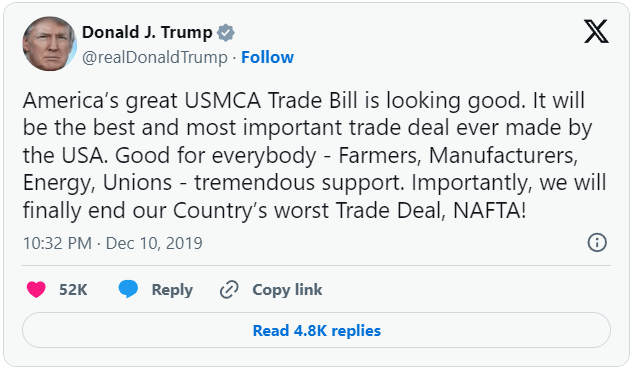Viewport: 635px width, 374px height.
Task: Open Donald J. Trump's profile picture
Action: (x=49, y=44)
